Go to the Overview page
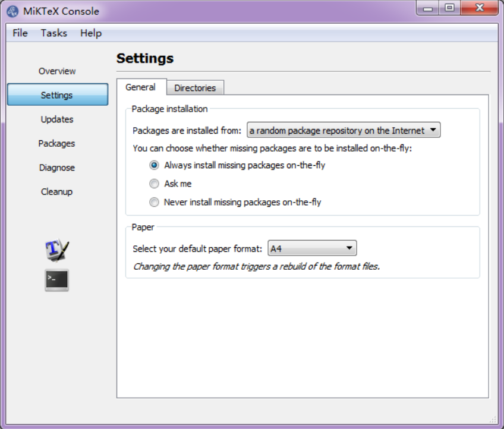Image resolution: width=504 pixels, height=429 pixels. [57, 71]
